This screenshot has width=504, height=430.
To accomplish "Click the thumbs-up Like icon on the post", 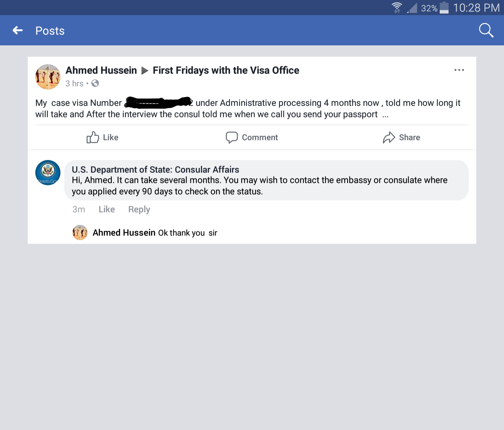I will point(93,137).
